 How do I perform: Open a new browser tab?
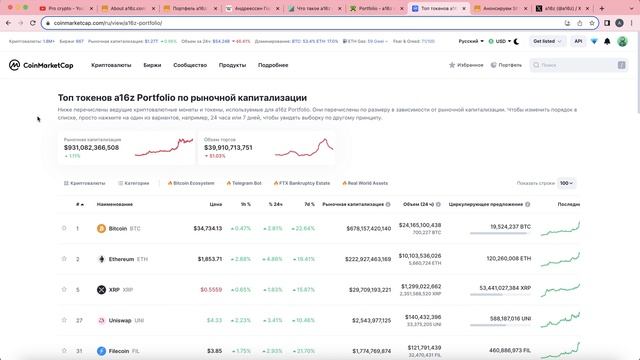602,8
